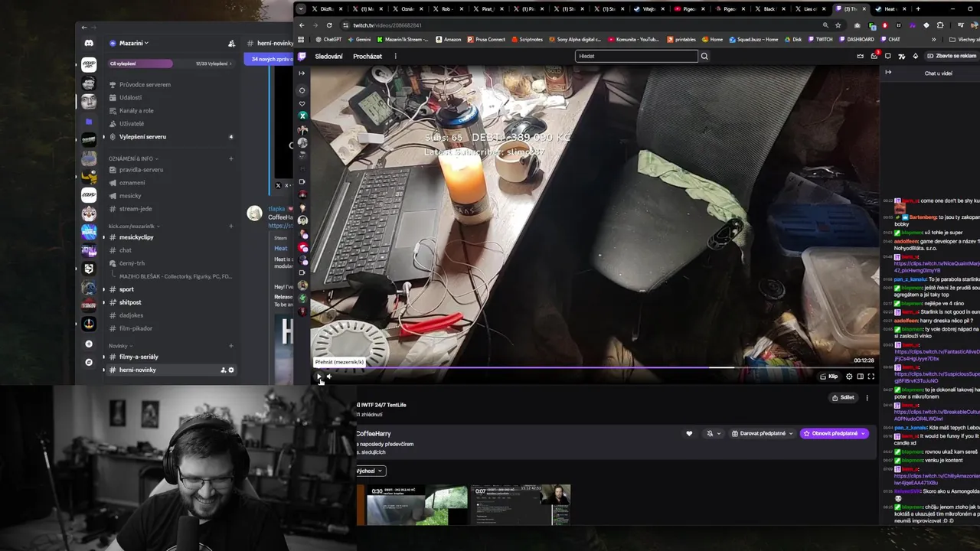Switch to the Black browser tab

pos(770,9)
